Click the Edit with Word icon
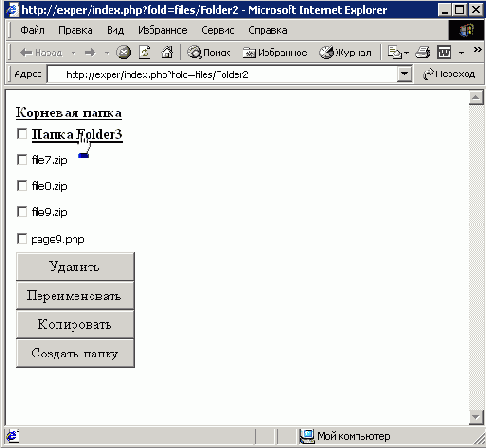This screenshot has height=448, width=486. click(x=444, y=53)
